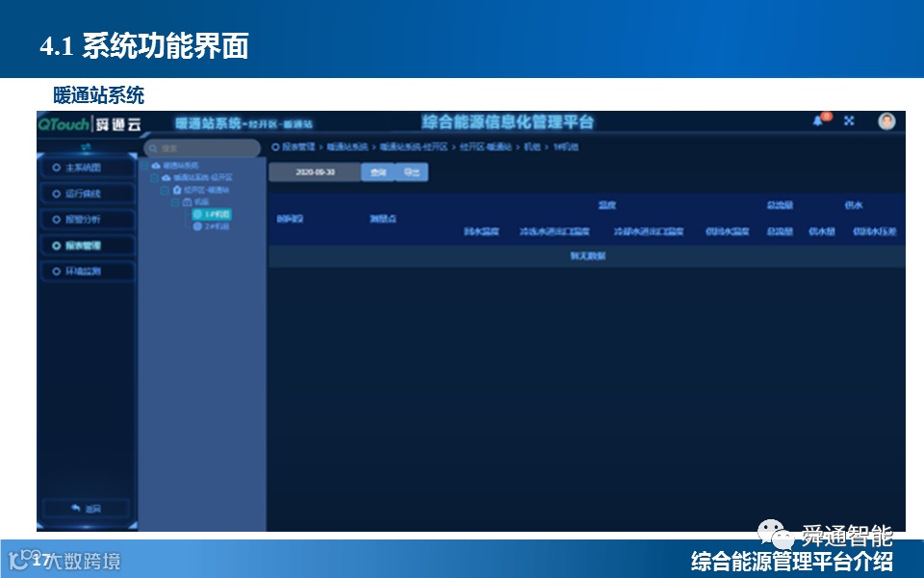Click table column header 供回水压差
The height and width of the screenshot is (578, 924).
875,231
